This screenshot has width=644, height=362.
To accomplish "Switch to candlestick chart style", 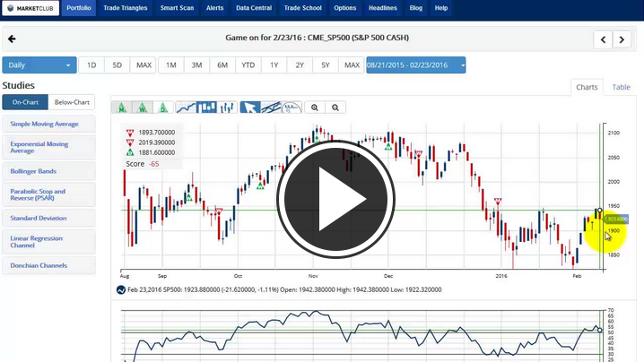I will pos(206,108).
